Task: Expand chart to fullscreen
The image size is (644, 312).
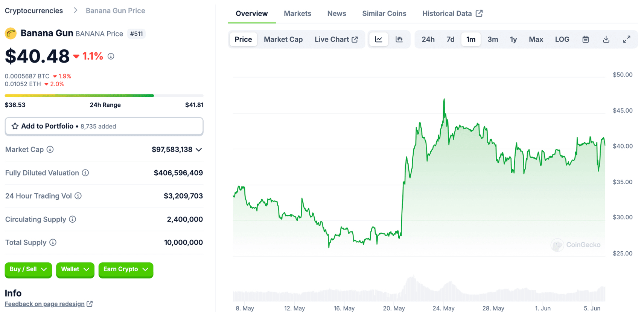Action: pos(626,39)
